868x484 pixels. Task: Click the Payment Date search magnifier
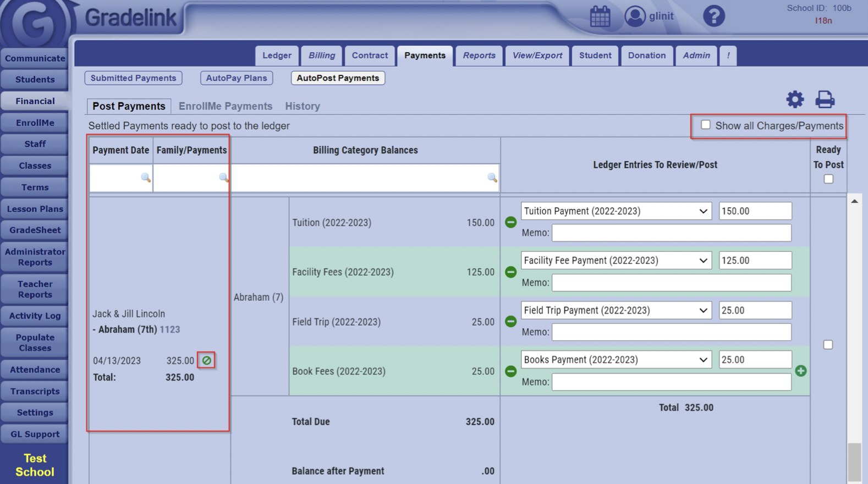(145, 178)
